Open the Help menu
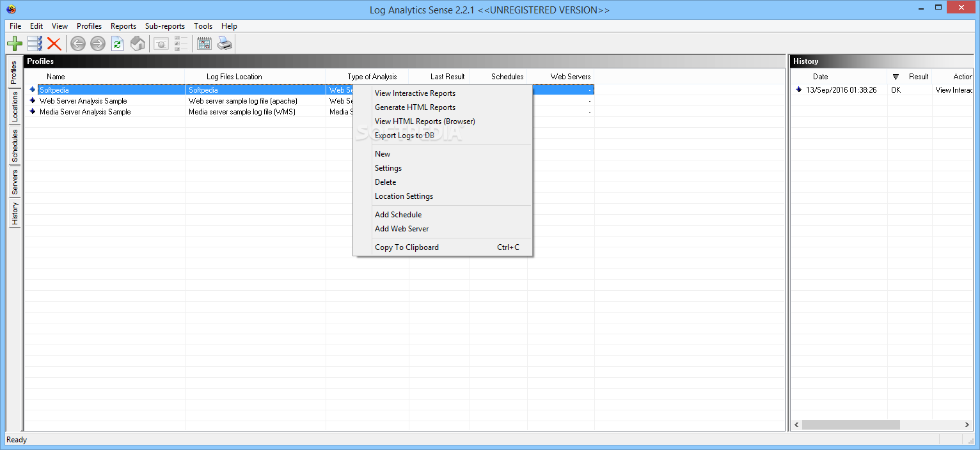Image resolution: width=980 pixels, height=450 pixels. click(x=229, y=26)
